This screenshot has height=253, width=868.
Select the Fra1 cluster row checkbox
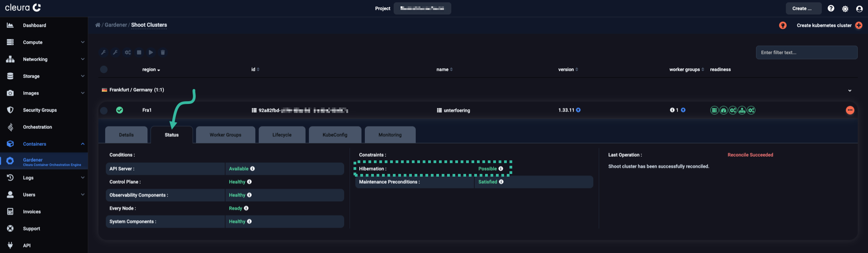point(104,110)
